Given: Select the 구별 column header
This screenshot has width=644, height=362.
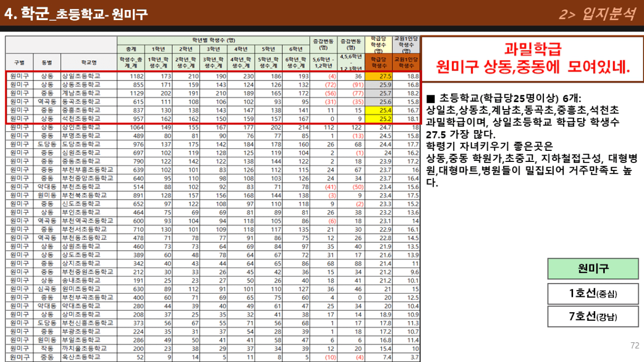Looking at the screenshot, I should [19, 62].
